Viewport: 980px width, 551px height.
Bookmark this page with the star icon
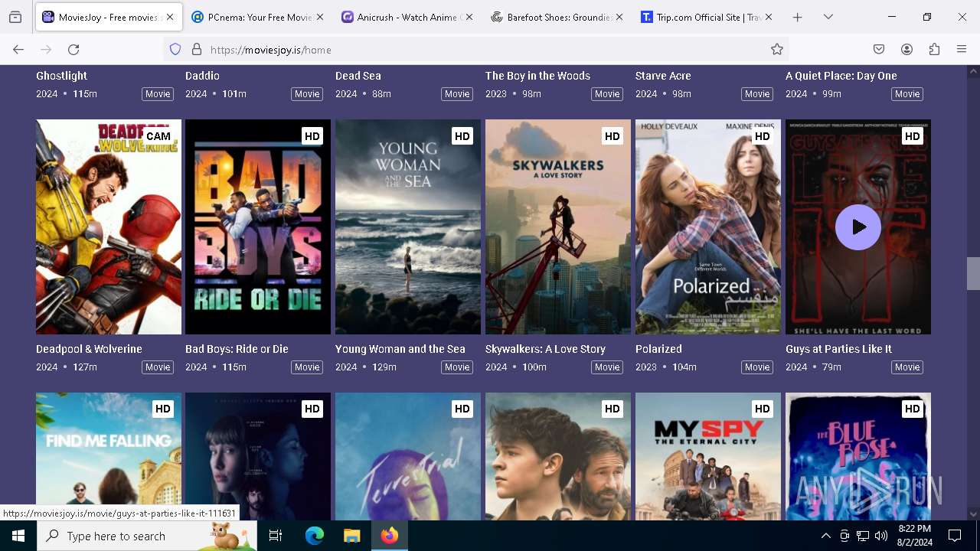click(777, 49)
